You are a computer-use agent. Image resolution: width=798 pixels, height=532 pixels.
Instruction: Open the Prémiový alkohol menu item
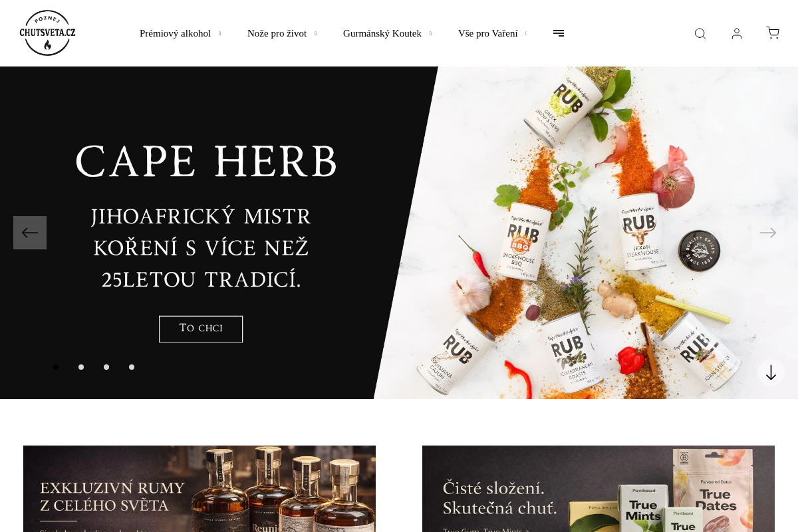(x=175, y=33)
